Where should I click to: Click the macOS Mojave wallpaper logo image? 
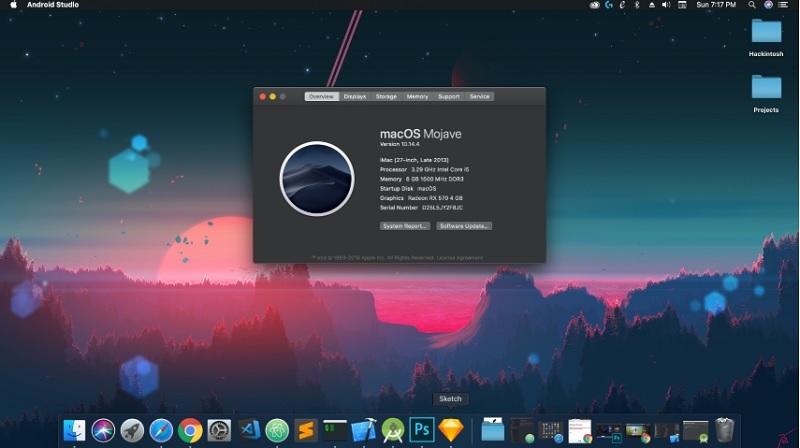317,179
